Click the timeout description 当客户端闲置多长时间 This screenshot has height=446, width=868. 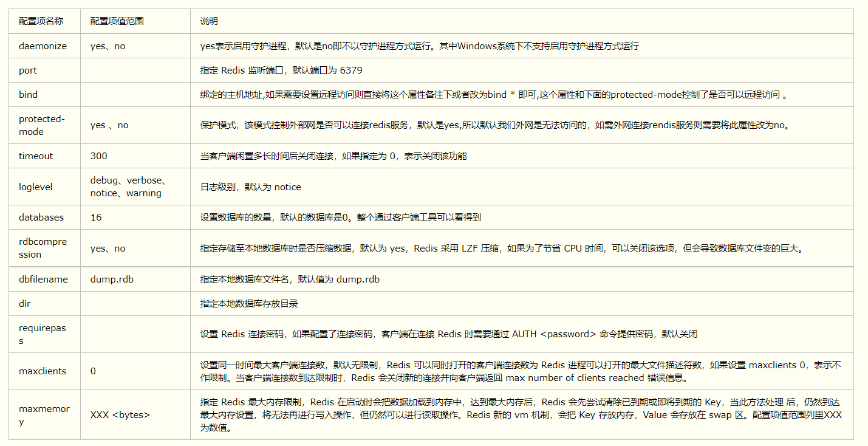click(x=333, y=156)
